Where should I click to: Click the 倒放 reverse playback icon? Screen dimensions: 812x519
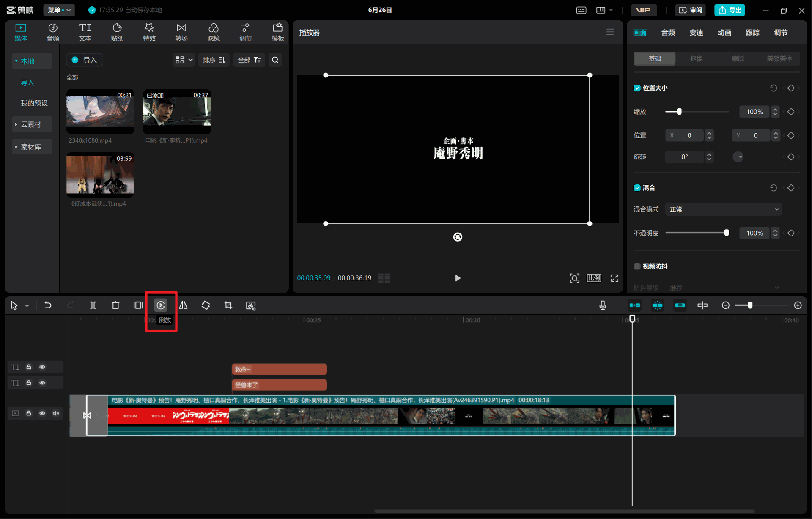161,305
